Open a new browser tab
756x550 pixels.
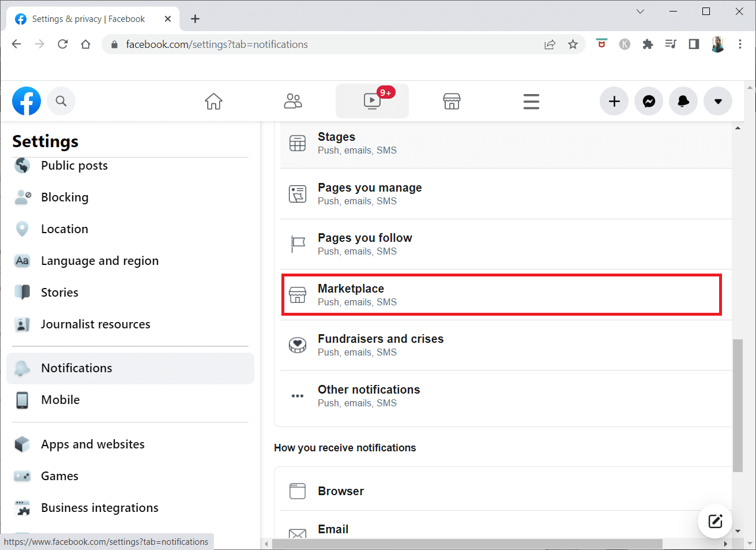tap(195, 19)
